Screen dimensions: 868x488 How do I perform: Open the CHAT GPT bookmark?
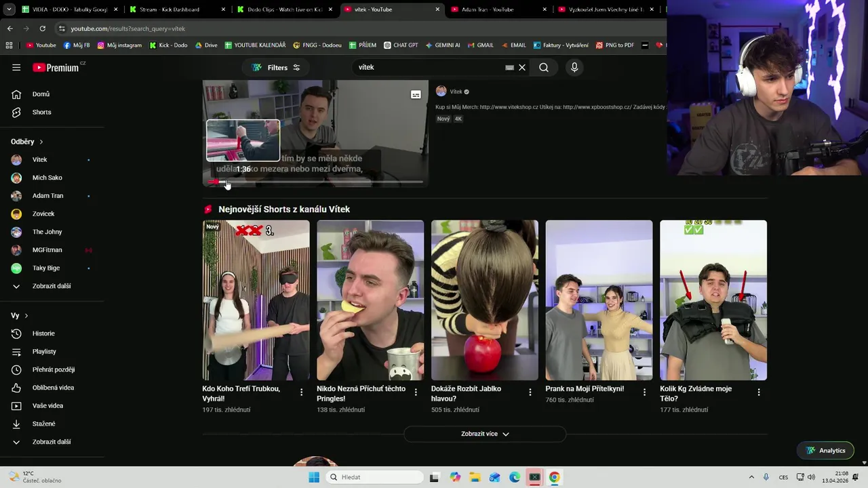401,45
